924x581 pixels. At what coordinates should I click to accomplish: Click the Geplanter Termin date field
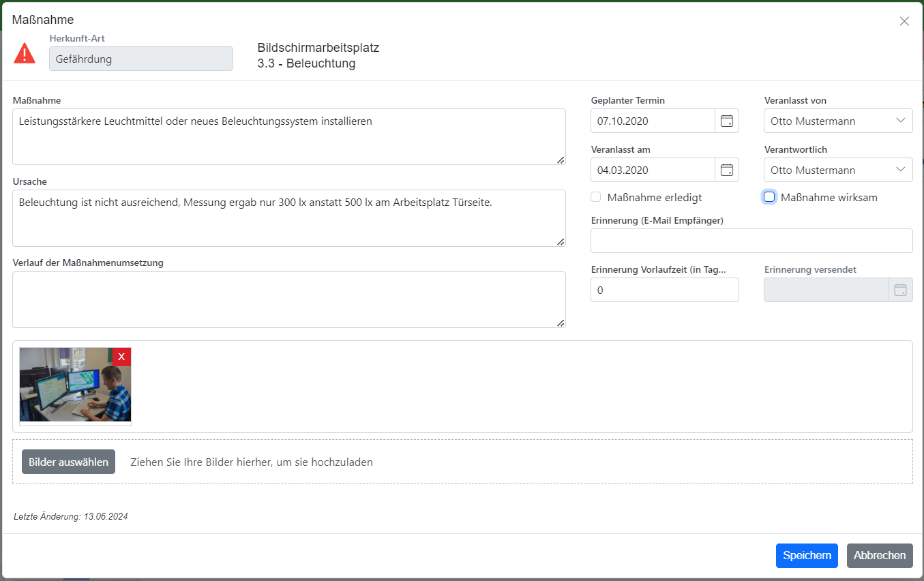point(653,121)
